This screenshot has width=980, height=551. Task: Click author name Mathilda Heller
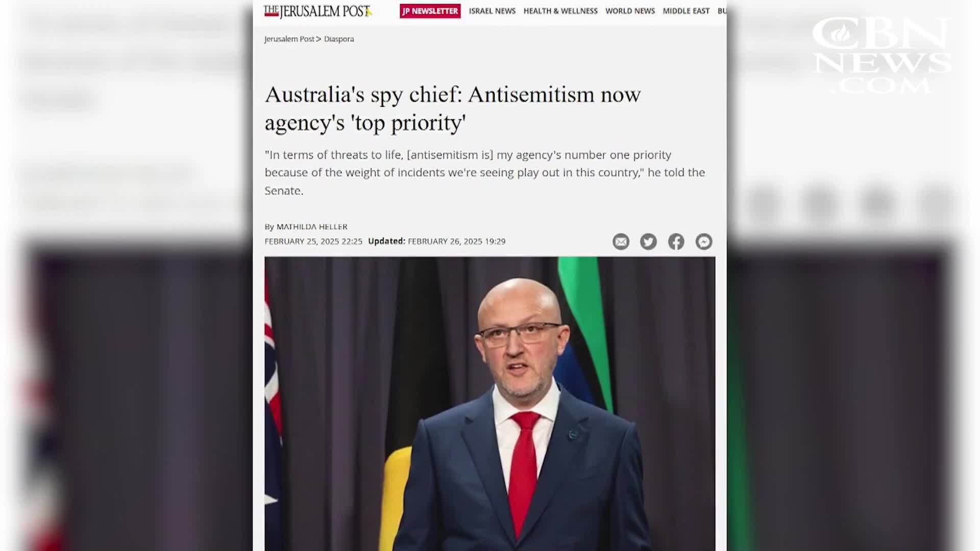[x=312, y=227]
